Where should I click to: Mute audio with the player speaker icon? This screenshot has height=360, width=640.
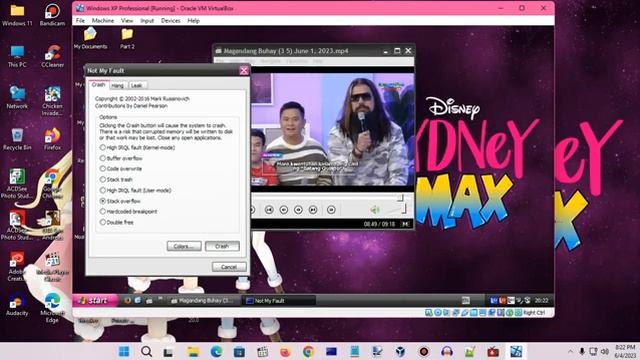[375, 210]
